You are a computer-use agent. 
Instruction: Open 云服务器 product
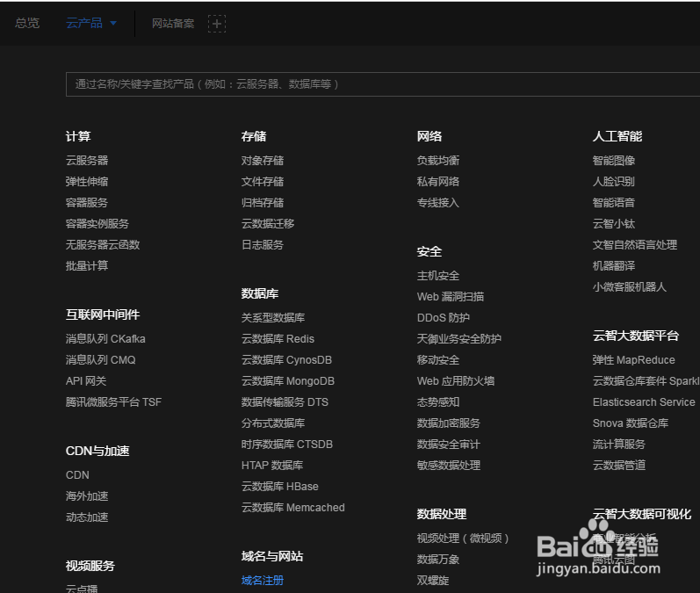87,160
